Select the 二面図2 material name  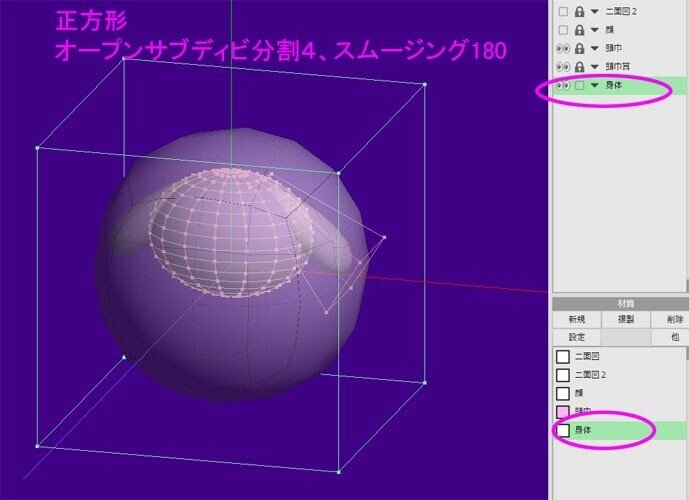click(x=591, y=375)
